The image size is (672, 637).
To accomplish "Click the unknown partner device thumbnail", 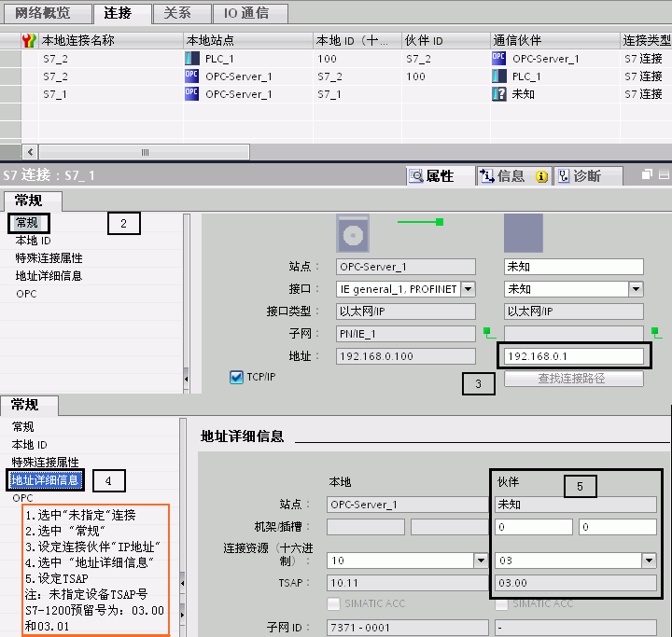I will (x=524, y=233).
